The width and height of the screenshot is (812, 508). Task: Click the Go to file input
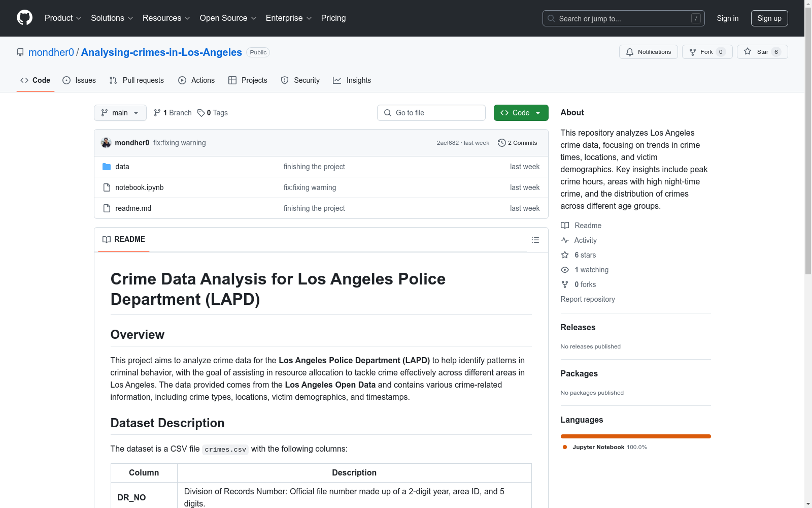tap(431, 113)
